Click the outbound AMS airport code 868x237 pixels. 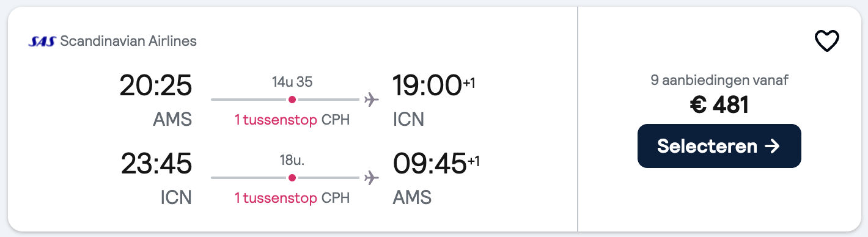tap(172, 119)
